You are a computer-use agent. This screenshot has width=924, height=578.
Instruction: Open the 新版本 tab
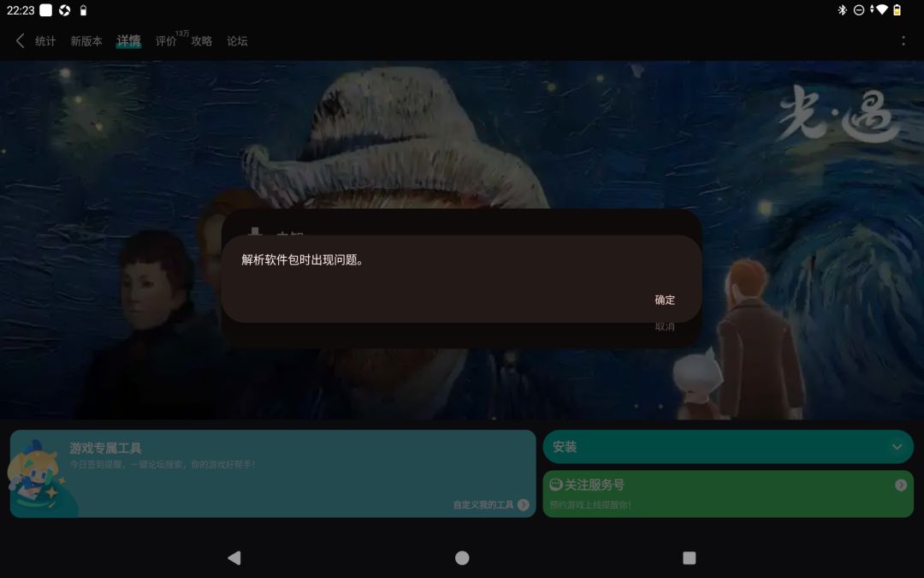coord(86,41)
